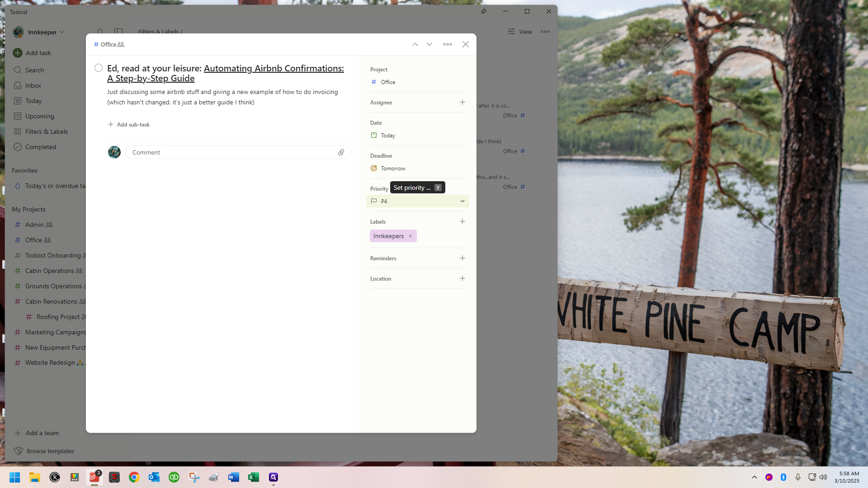Open Google Chrome from taskbar
This screenshot has width=868, height=488.
click(x=134, y=477)
